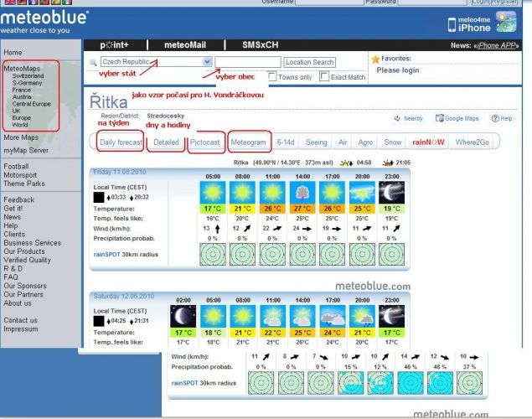Viewport: 532px width, 419px height.
Task: Click the Saturday rainSPOT with 46 % precipitation
Action: [411, 383]
